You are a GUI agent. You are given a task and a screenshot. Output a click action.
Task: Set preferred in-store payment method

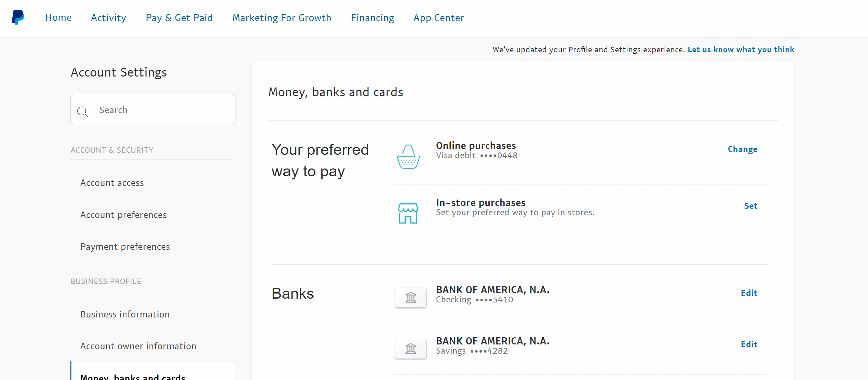click(751, 206)
